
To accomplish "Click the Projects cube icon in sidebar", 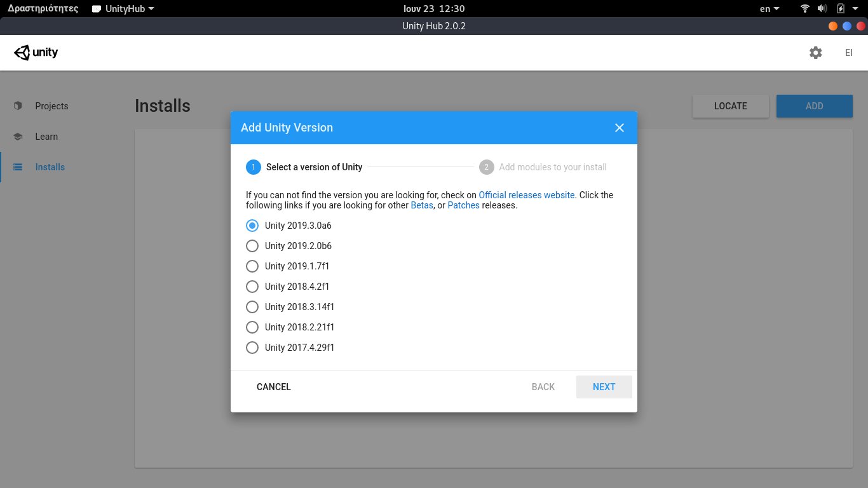I will pos(18,106).
